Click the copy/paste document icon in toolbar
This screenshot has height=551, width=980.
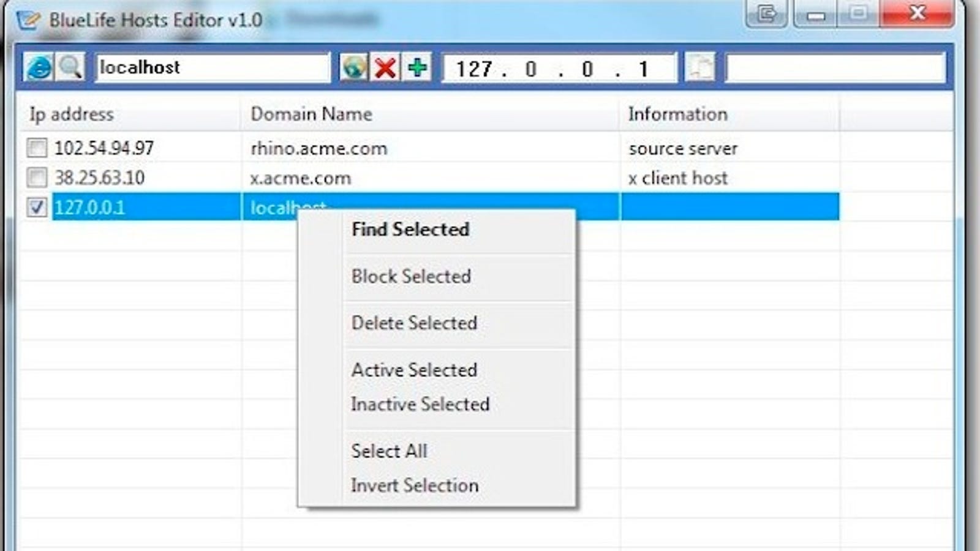point(699,67)
